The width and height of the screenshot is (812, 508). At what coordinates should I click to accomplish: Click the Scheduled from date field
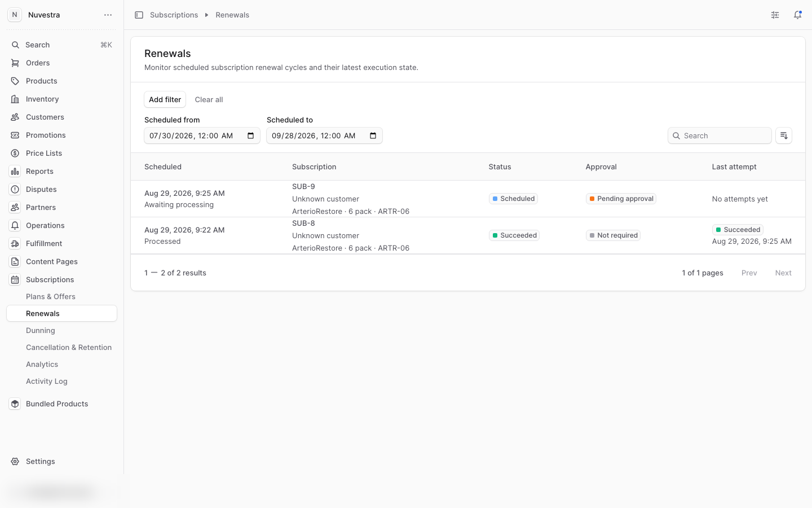click(202, 135)
